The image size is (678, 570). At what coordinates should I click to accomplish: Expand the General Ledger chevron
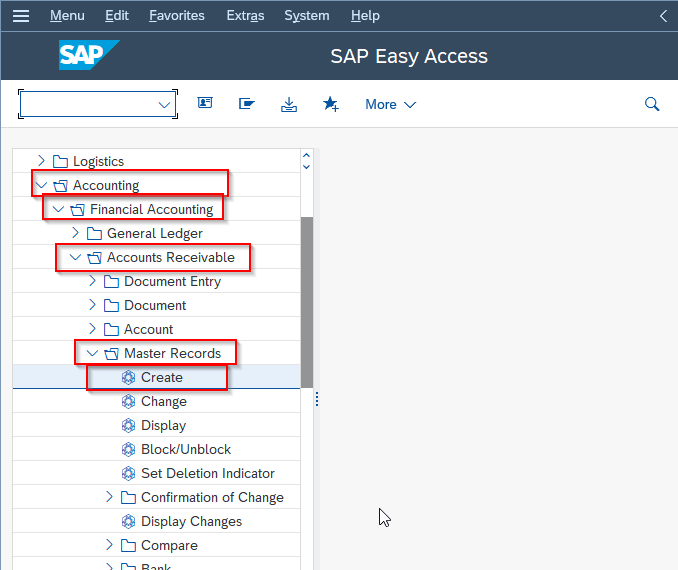(75, 233)
